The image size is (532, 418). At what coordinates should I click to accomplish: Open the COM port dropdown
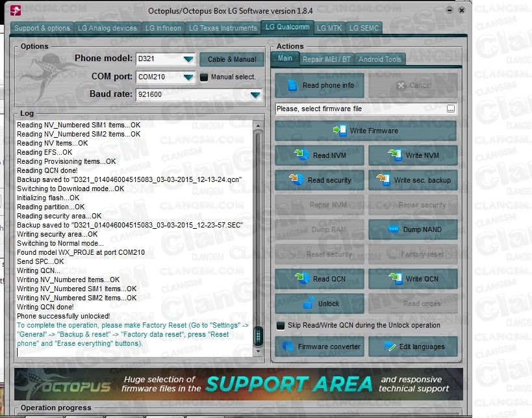(188, 77)
